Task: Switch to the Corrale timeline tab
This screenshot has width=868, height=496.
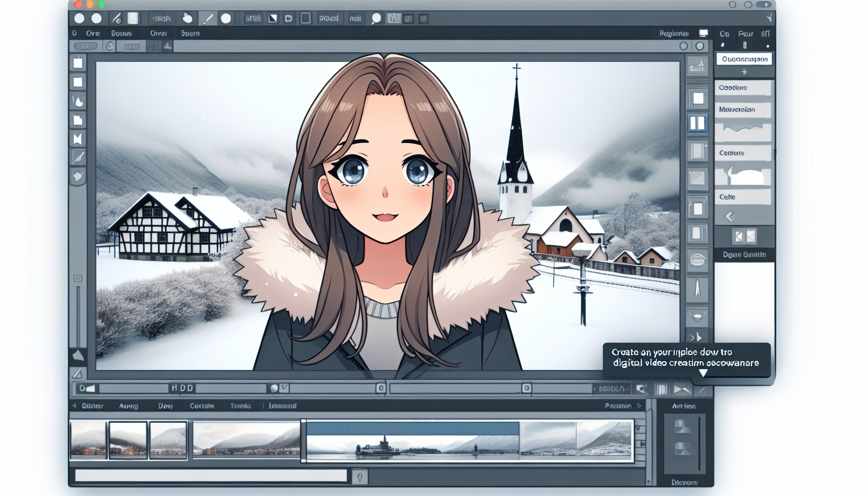Action: tap(202, 406)
